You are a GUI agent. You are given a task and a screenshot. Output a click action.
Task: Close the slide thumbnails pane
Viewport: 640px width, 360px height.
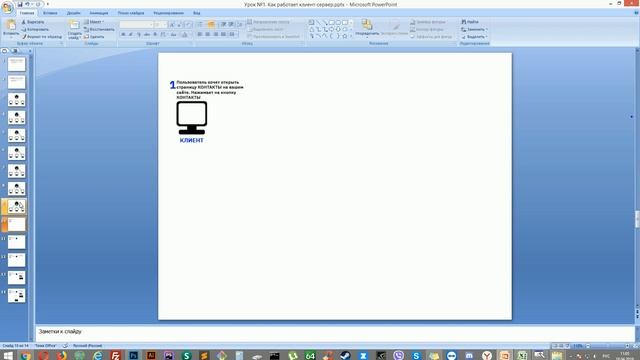pyautogui.click(x=30, y=51)
